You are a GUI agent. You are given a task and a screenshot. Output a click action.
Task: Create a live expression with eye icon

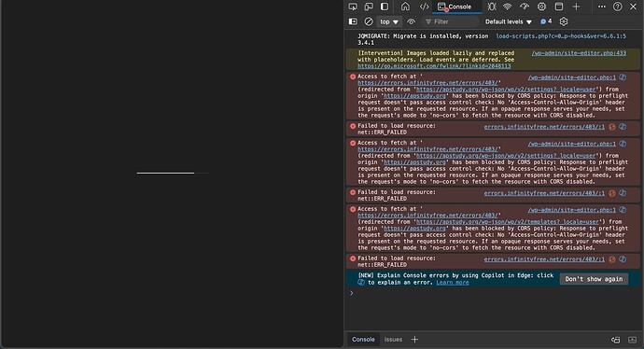point(411,21)
